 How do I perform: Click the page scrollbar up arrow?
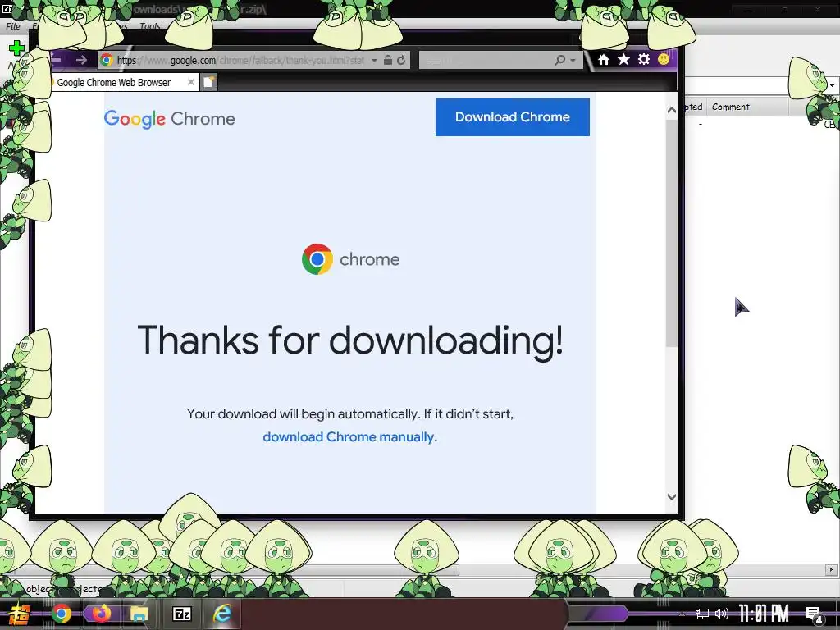tap(671, 110)
